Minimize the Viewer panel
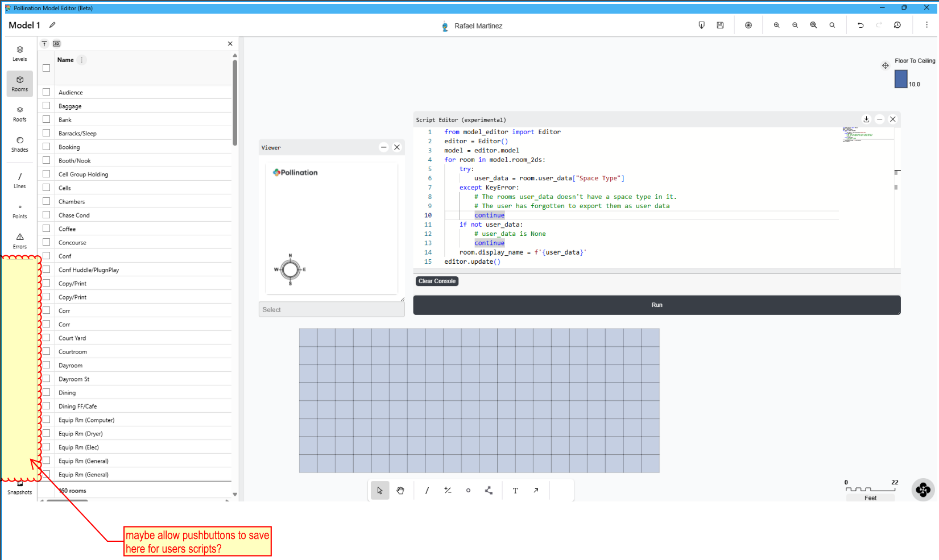939x560 pixels. 384,147
